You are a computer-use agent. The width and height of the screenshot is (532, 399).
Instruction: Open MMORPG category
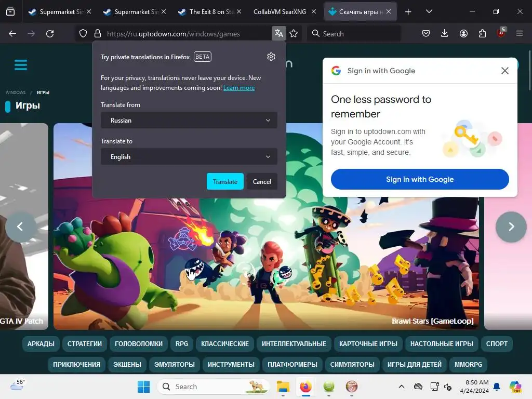(468, 364)
